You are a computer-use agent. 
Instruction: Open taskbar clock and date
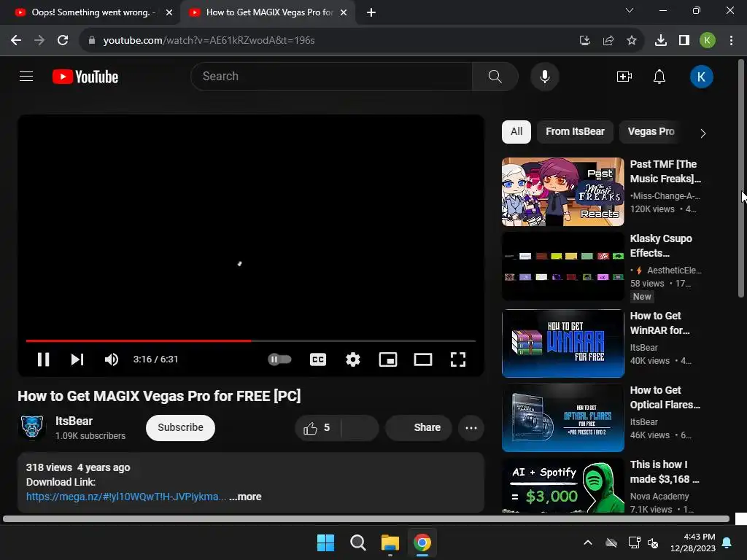coord(693,542)
